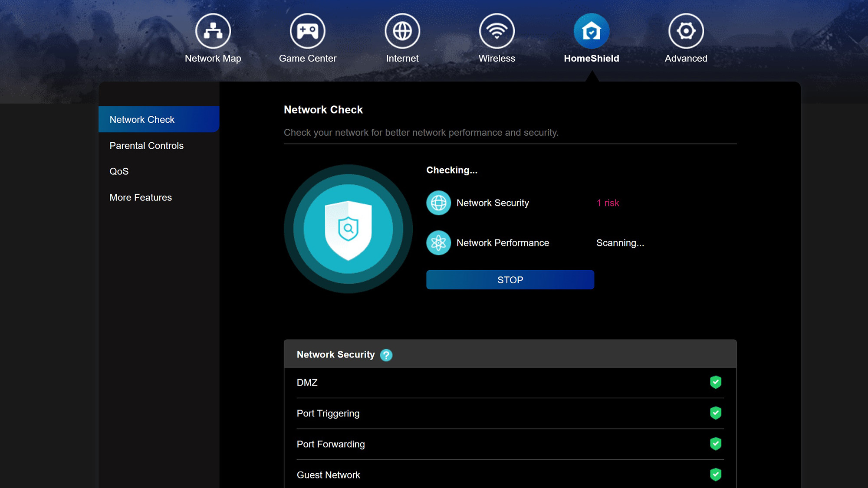Viewport: 868px width, 488px height.
Task: Open the Advanced gear icon
Action: coord(686,31)
